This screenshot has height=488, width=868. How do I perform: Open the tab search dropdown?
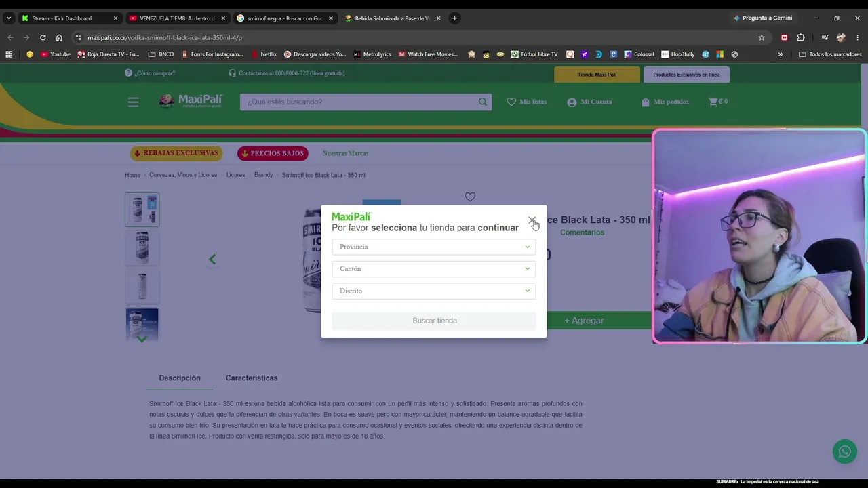[x=8, y=18]
